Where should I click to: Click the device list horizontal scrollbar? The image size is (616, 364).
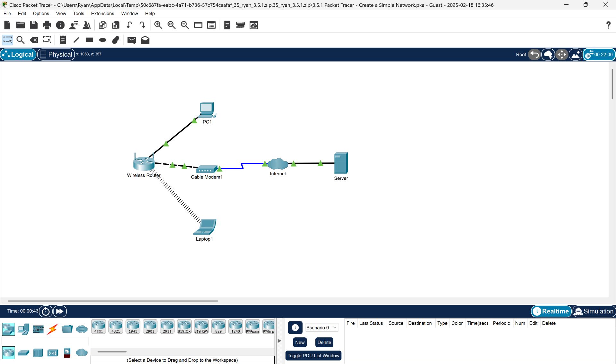pyautogui.click(x=112, y=352)
